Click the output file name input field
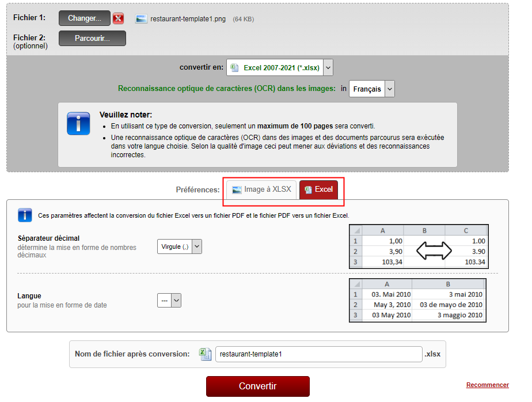532x402 pixels. 318,354
